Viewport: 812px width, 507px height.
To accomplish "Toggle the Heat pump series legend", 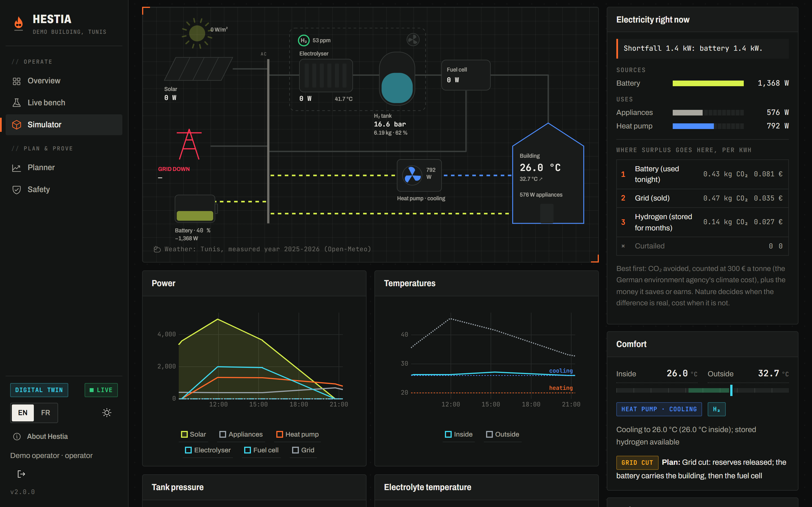I will (x=297, y=434).
